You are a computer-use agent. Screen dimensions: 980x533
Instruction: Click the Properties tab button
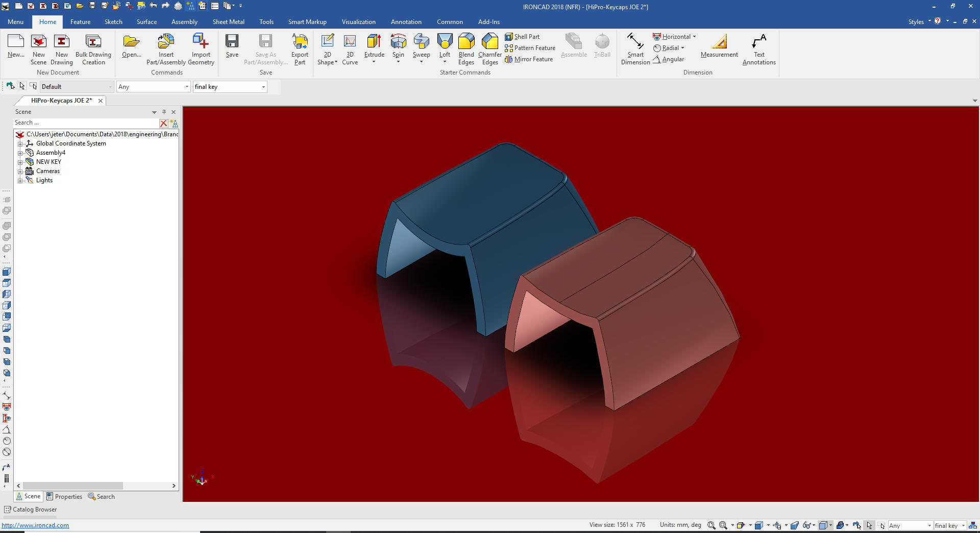click(x=64, y=497)
